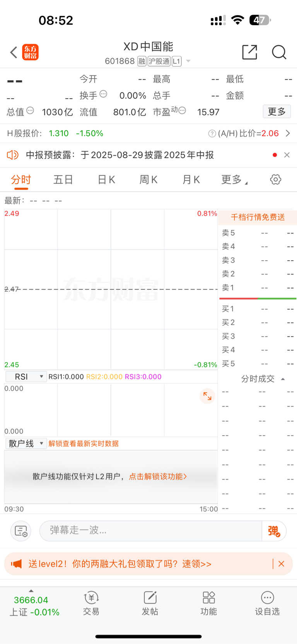
Task: Tap the 融 margin tag
Action: [142, 61]
